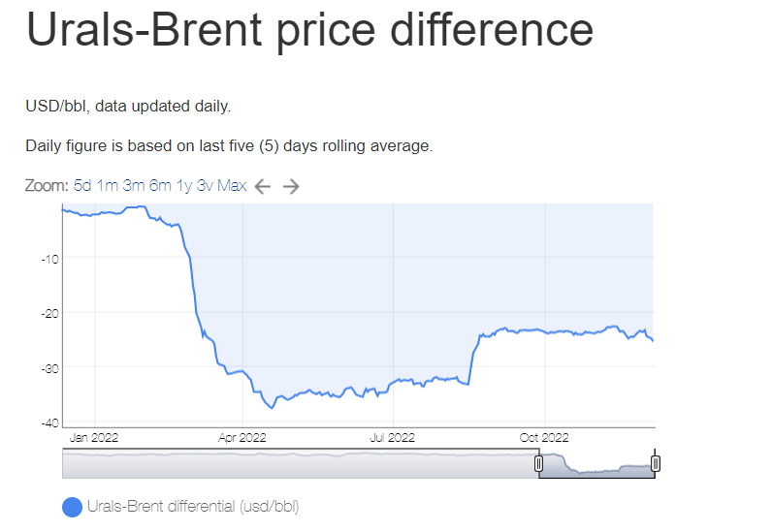Screen dimensions: 773x532
Task: Toggle the blue Urals-Brent legend circle
Action: [x=72, y=507]
